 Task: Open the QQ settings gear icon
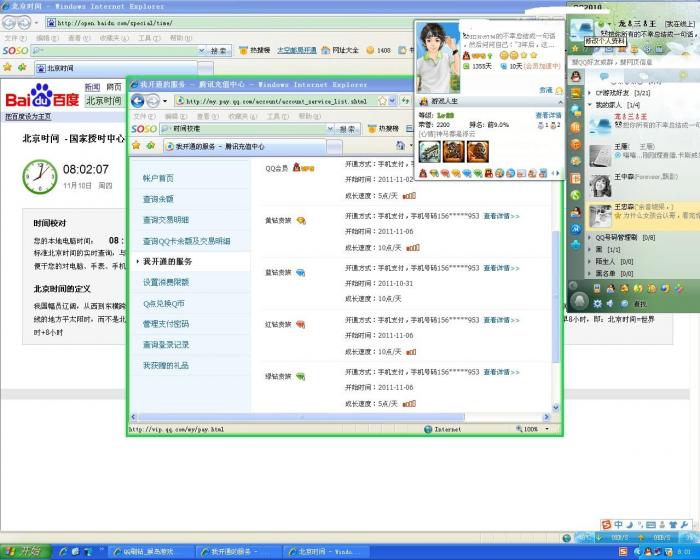(597, 304)
